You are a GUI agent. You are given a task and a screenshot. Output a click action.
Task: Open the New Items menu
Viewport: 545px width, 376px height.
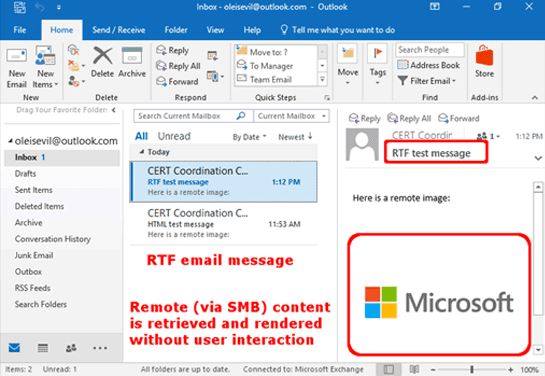tap(45, 68)
